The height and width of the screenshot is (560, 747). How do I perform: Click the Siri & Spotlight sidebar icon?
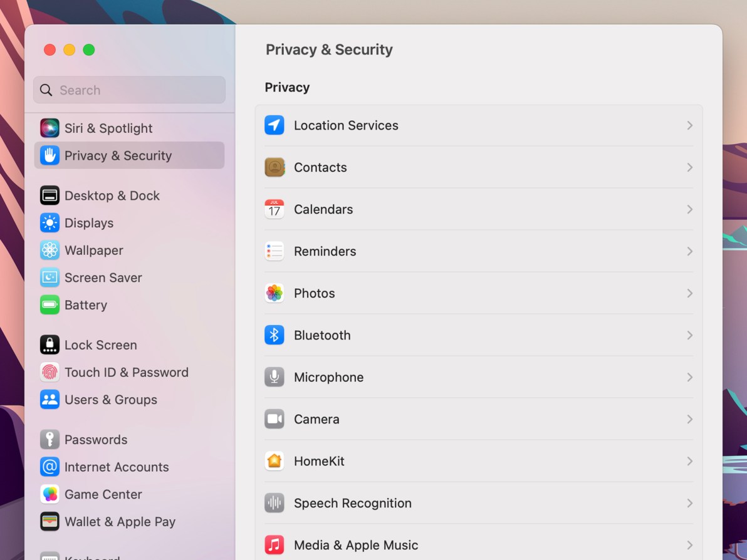pos(50,128)
